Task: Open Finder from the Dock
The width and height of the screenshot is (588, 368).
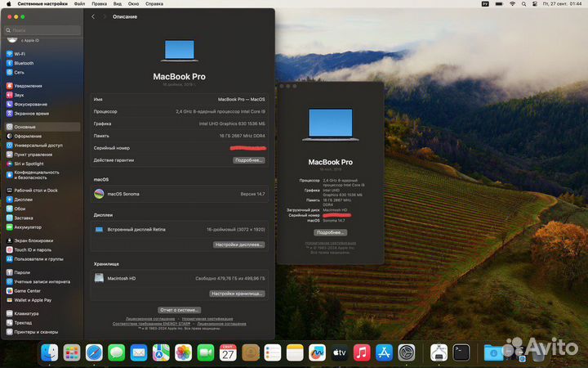Action: 50,352
